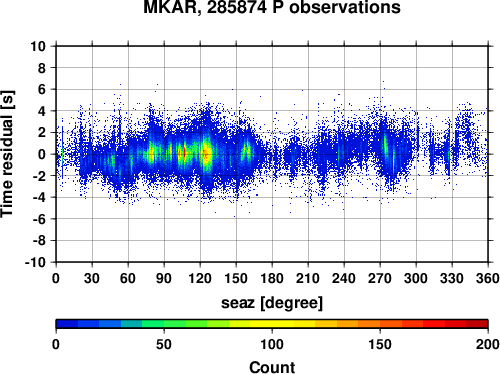Click the x-axis tick label 180
500x374 pixels.
pos(272,278)
